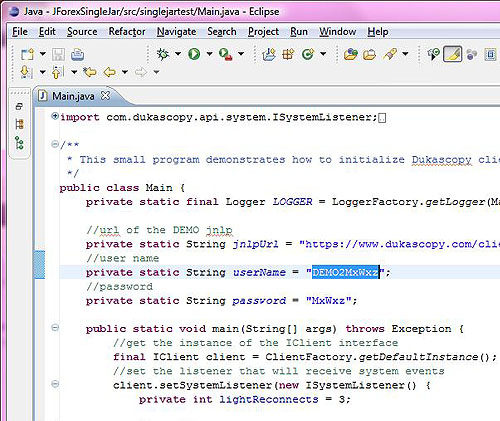Click the LOGGER constant in code
The width and height of the screenshot is (500, 421).
click(292, 202)
